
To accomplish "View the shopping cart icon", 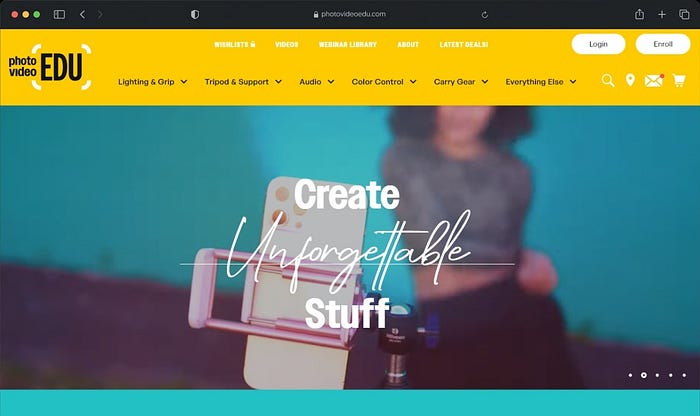I will click(679, 80).
